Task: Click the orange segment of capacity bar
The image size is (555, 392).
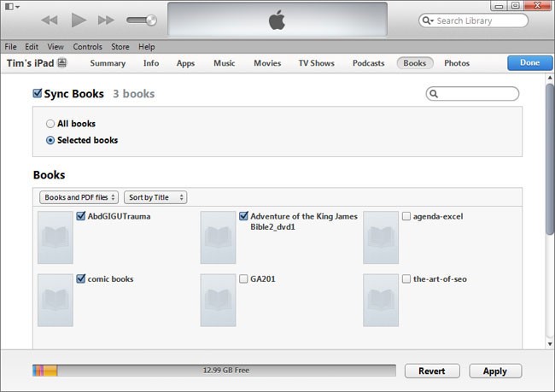Action: point(50,371)
